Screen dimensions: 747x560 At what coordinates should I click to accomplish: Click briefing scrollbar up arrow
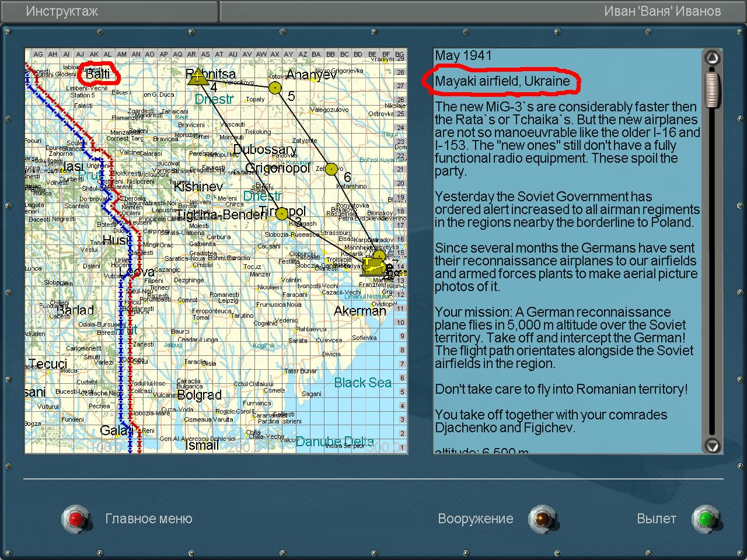coord(712,58)
